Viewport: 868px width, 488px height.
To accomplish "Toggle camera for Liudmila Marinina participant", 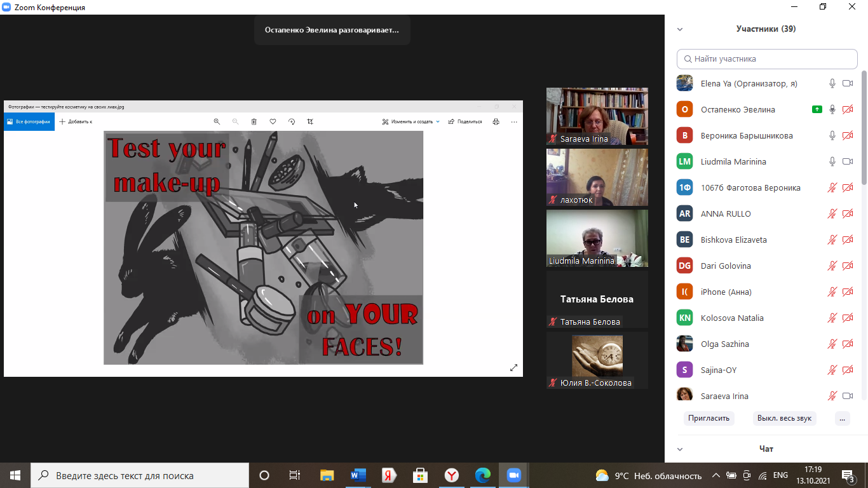I will point(847,161).
